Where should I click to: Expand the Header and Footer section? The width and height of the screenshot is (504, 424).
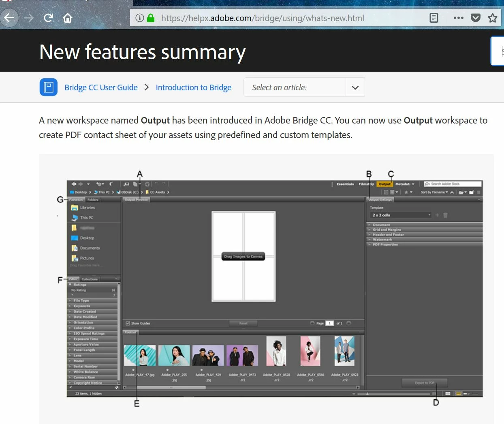(x=424, y=234)
